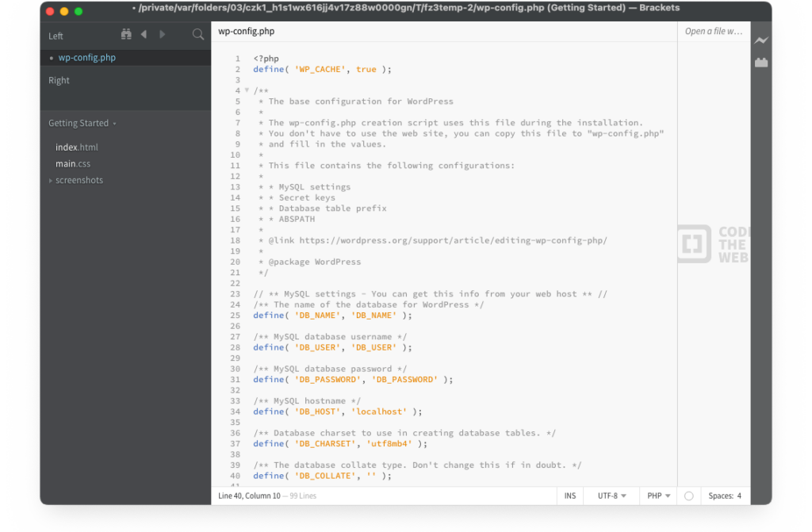The height and width of the screenshot is (532, 812).
Task: Click the @package WordPress comment line
Action: (x=310, y=262)
